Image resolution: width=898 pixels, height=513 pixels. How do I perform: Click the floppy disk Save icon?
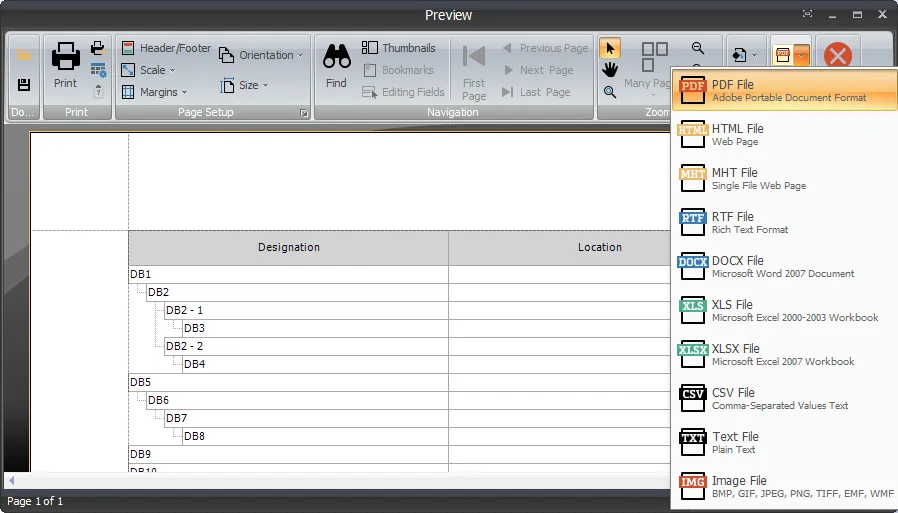point(23,85)
